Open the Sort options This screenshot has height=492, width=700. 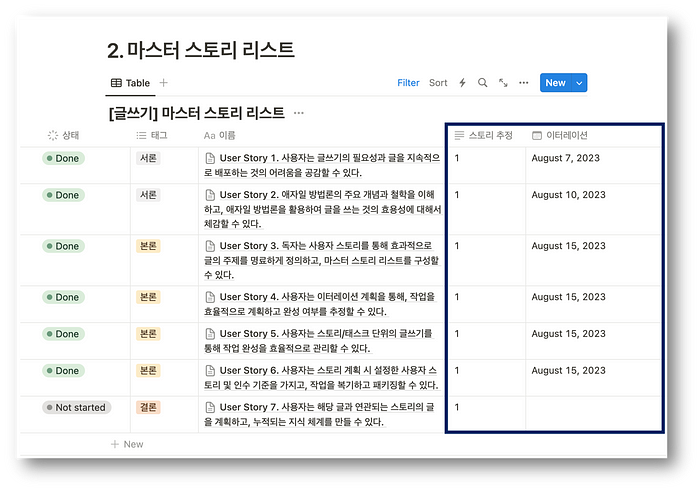point(438,83)
